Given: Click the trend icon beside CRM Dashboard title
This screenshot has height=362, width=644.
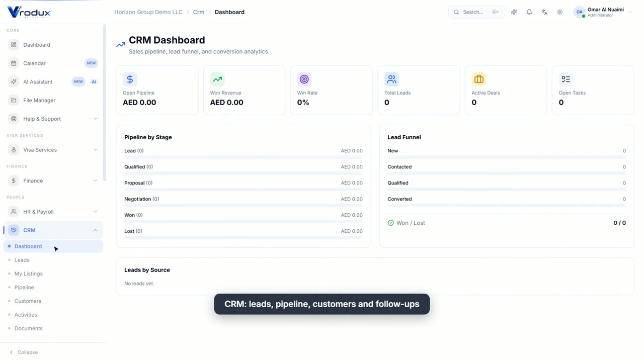Looking at the screenshot, I should coord(121,45).
